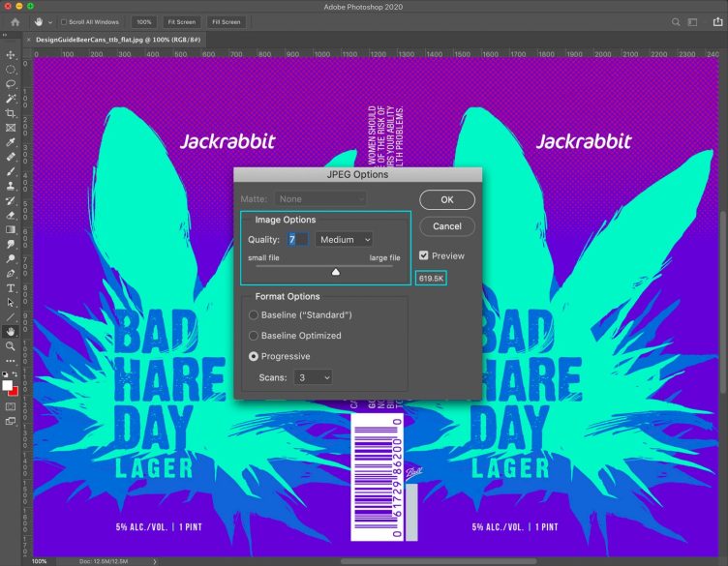Select the Frame tool

tap(11, 128)
